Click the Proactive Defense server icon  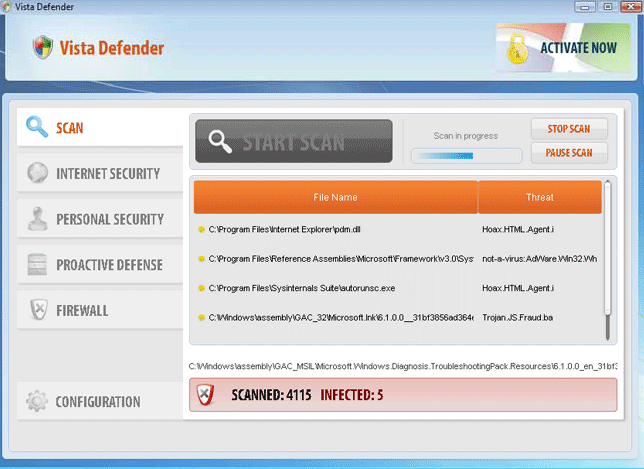[x=37, y=265]
